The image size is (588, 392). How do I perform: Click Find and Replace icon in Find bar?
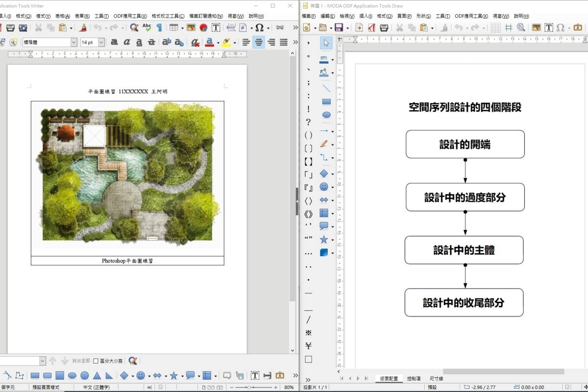click(132, 361)
